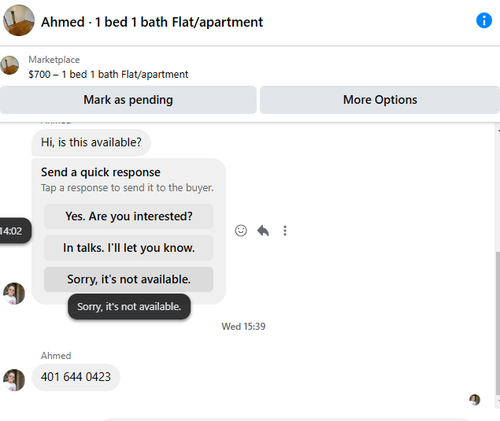
Task: Mark the listing as pending
Action: (x=128, y=100)
